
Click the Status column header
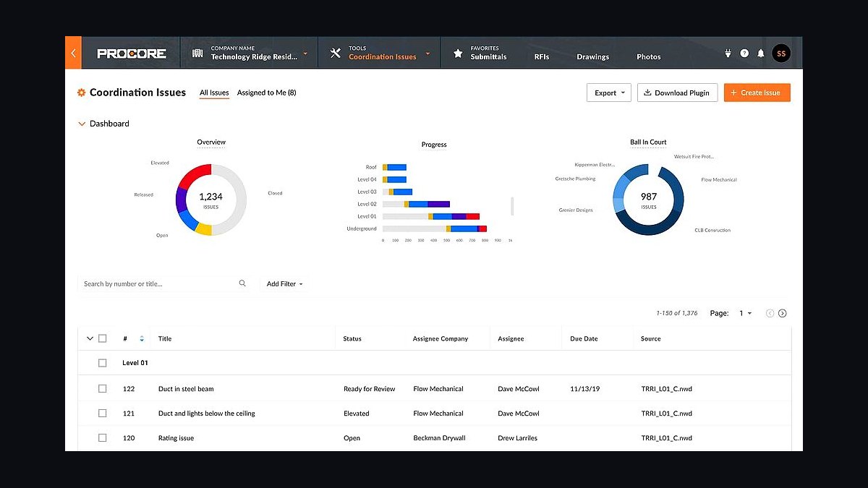point(352,338)
